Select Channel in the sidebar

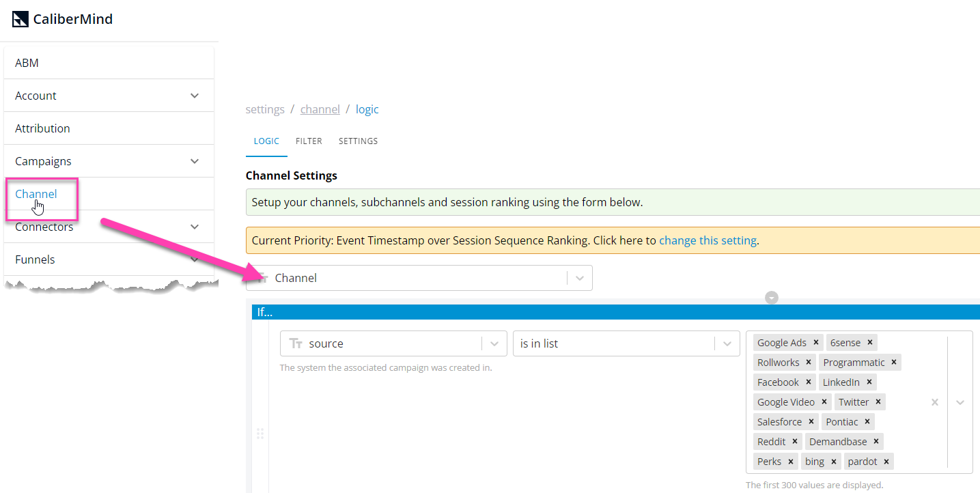[36, 194]
